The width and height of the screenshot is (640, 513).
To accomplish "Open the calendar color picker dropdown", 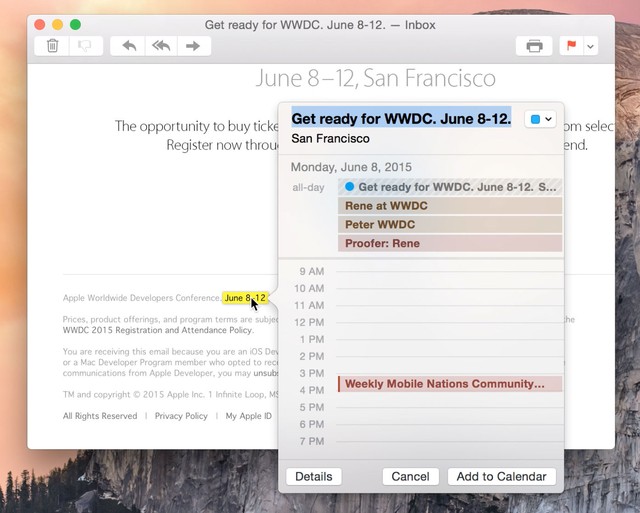I will 540,119.
